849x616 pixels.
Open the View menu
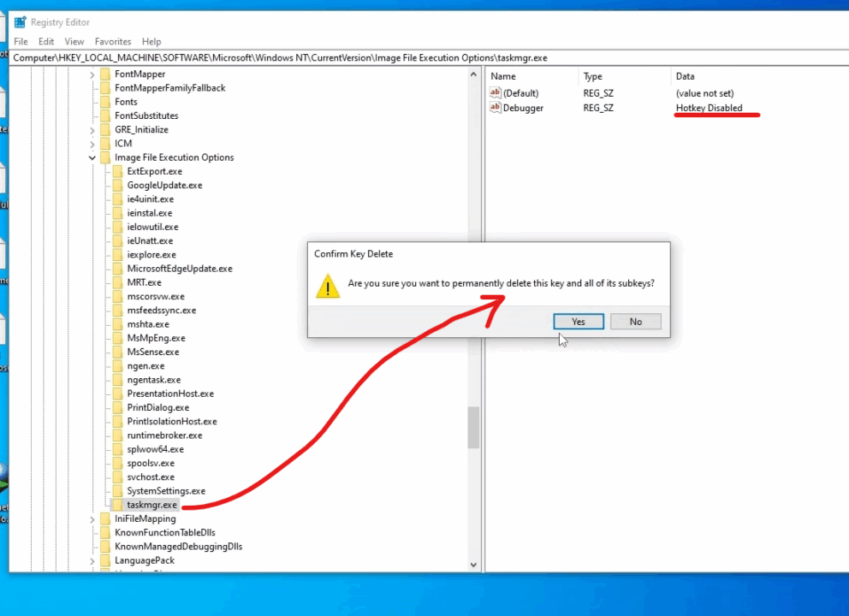[x=74, y=42]
